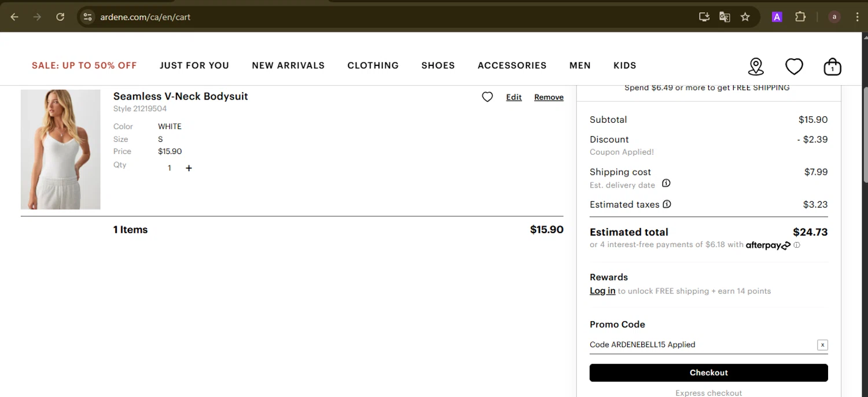
Task: Click the Subtotal $15.90 value
Action: [813, 120]
